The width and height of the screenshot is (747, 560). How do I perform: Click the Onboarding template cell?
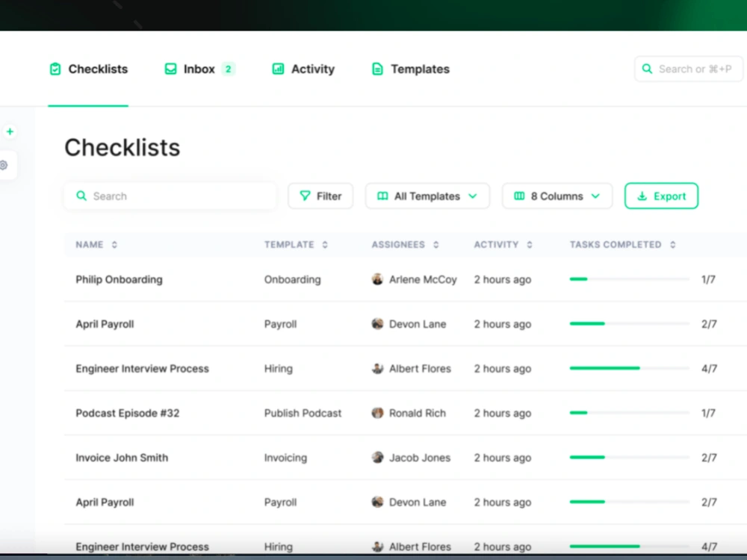[x=293, y=279]
